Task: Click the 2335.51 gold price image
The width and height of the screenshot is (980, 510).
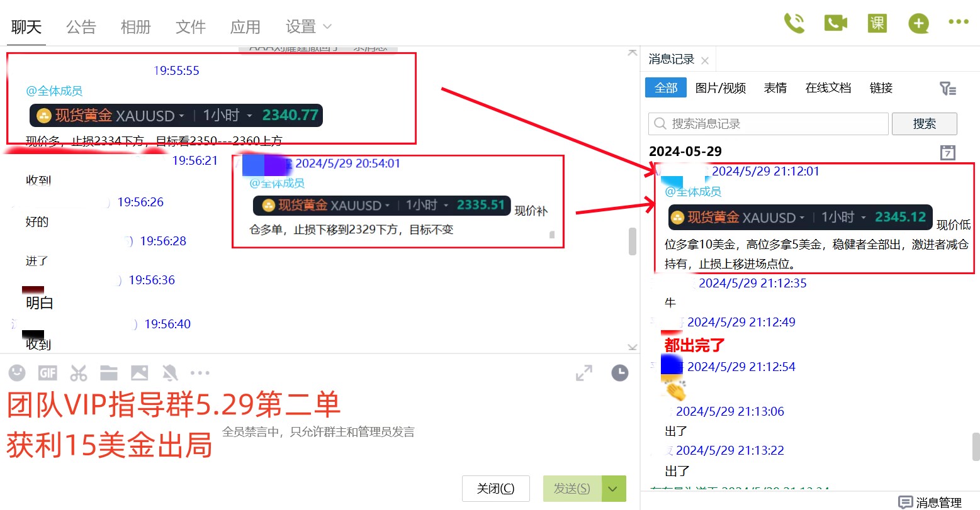Action: (x=381, y=205)
